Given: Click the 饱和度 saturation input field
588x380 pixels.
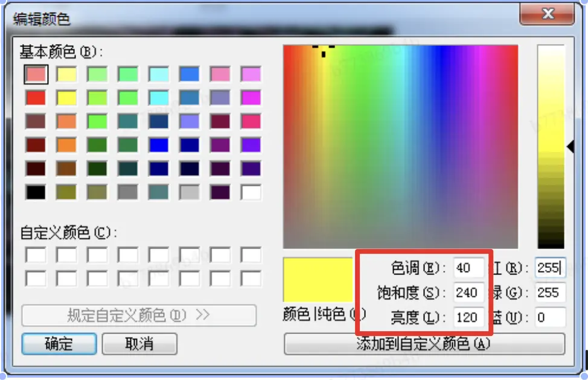Looking at the screenshot, I should [x=469, y=293].
